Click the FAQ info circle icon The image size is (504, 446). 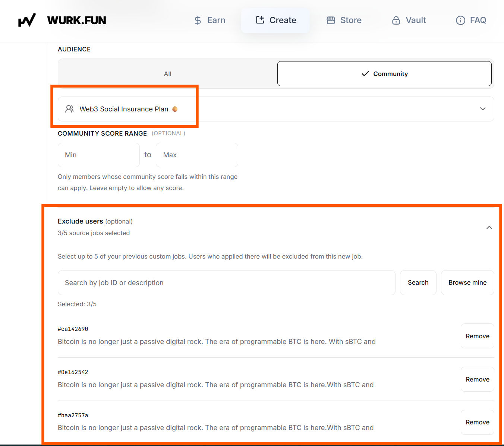click(460, 20)
